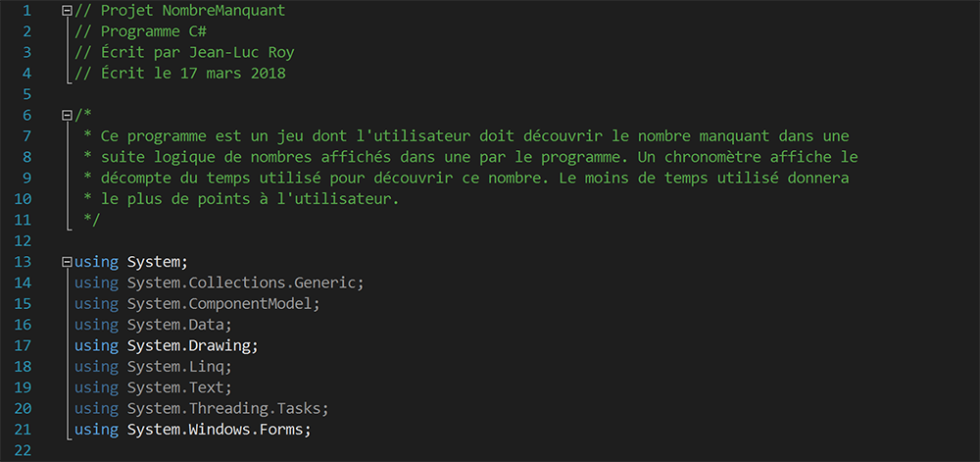
Task: Collapse the header comment block at line 1
Action: [68, 10]
